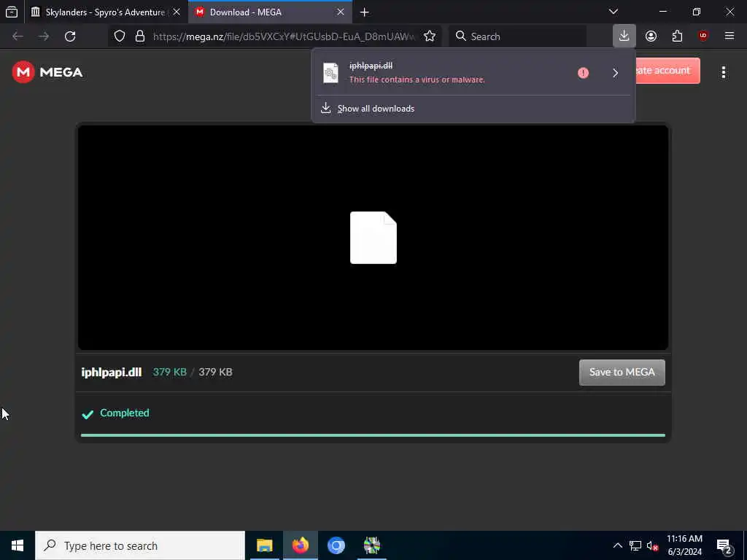The width and height of the screenshot is (747, 560).
Task: Go back one page
Action: coord(18,36)
